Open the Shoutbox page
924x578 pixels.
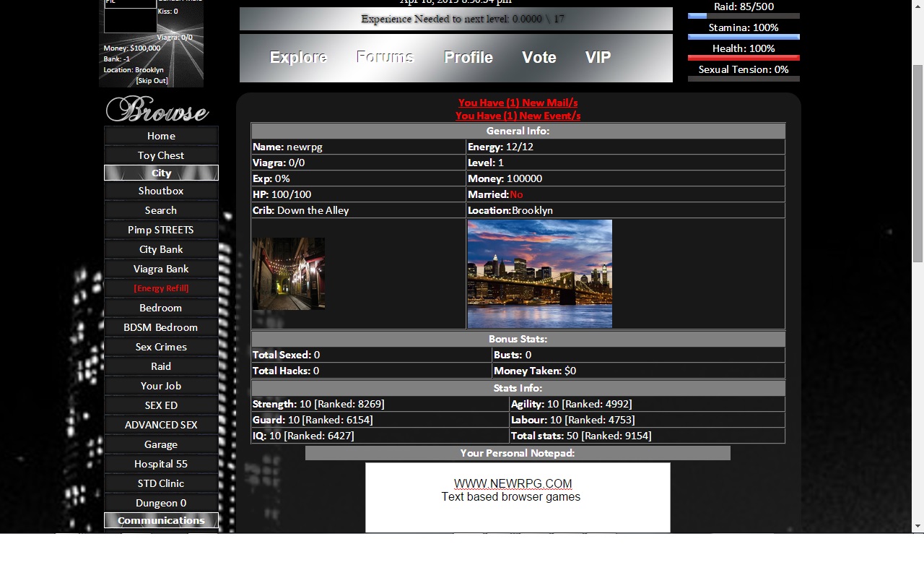[161, 191]
